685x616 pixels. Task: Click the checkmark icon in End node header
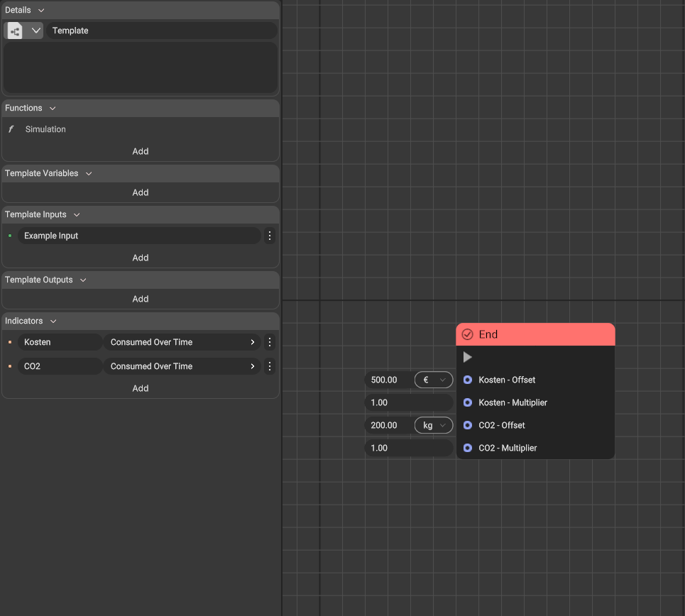[467, 334]
